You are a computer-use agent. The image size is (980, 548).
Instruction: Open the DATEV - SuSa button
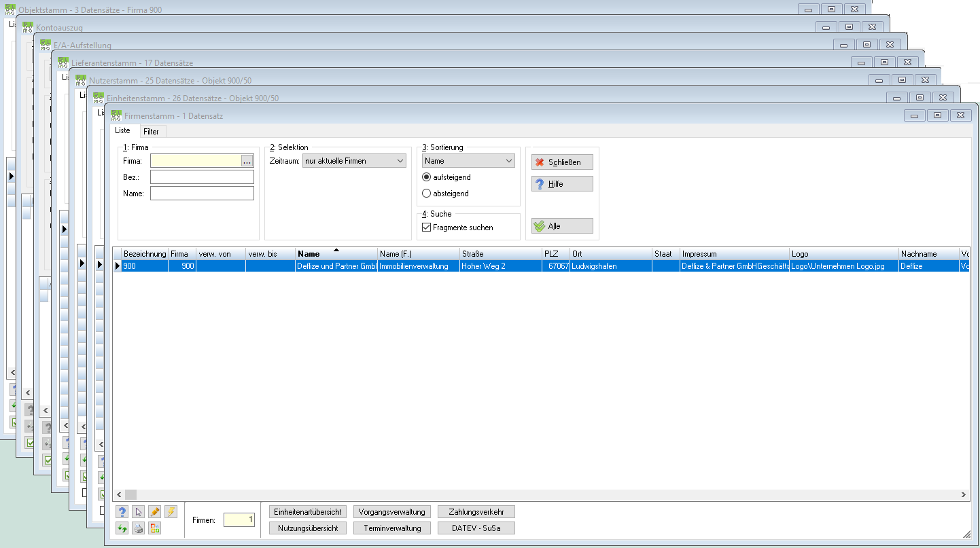tap(476, 528)
